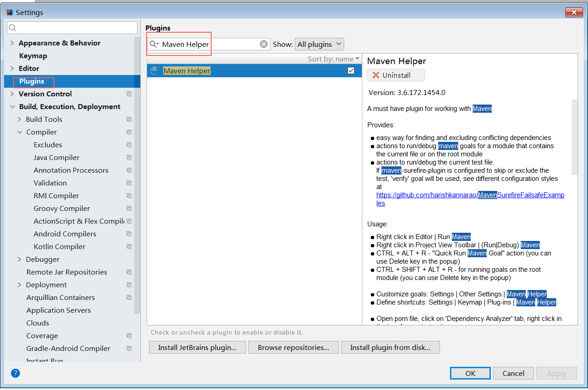Open the Application Servers settings

[x=59, y=310]
